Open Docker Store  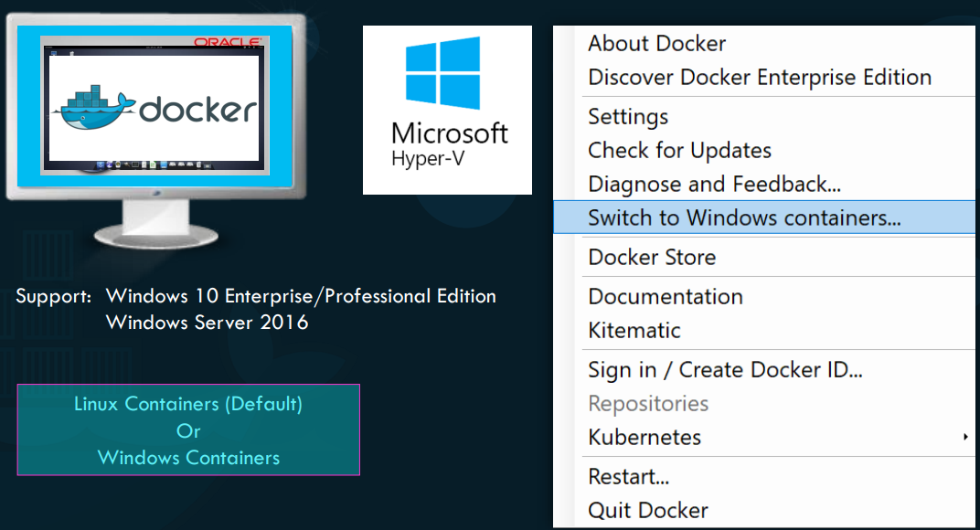coord(763,257)
